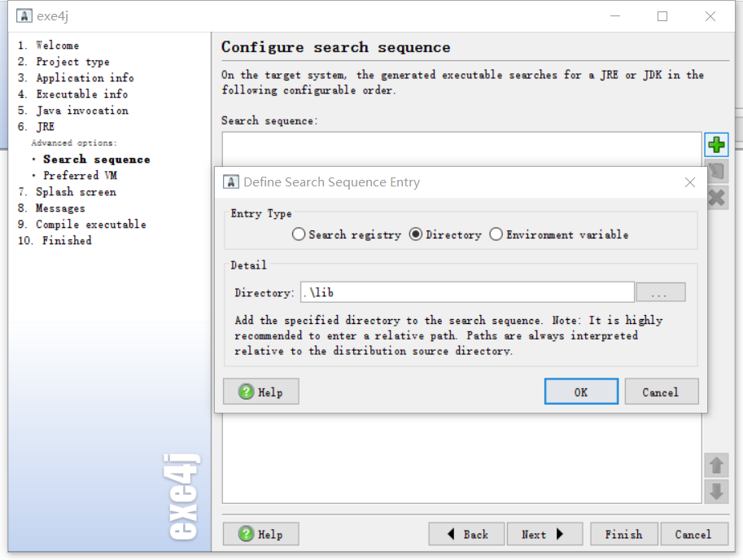Open Help in the main wizard

coord(261,534)
